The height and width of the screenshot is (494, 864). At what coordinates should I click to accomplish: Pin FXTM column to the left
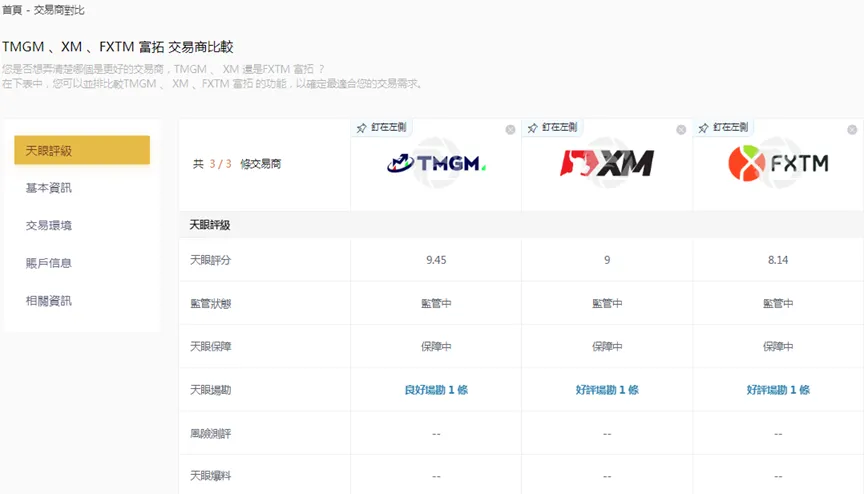723,127
